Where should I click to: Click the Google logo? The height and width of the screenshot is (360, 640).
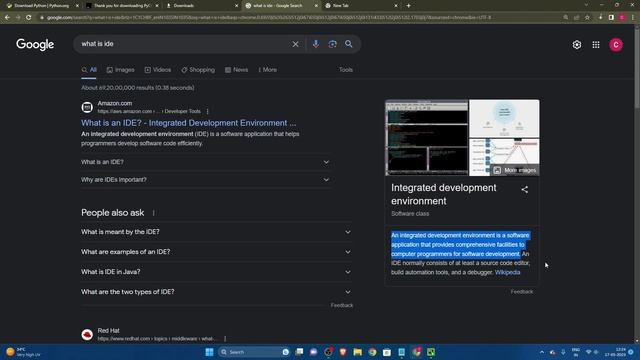point(35,44)
